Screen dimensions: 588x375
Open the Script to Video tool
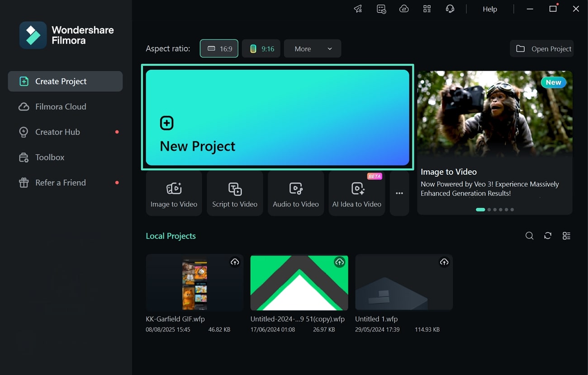(x=235, y=193)
